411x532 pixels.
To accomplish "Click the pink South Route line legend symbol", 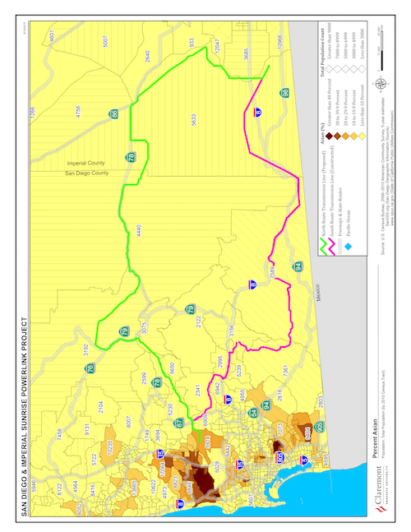I will pyautogui.click(x=333, y=247).
